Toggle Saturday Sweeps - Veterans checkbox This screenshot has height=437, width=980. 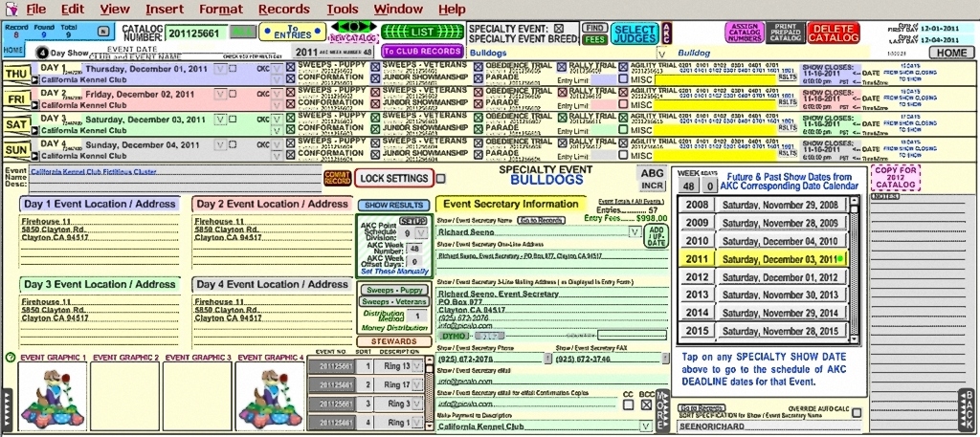click(375, 118)
